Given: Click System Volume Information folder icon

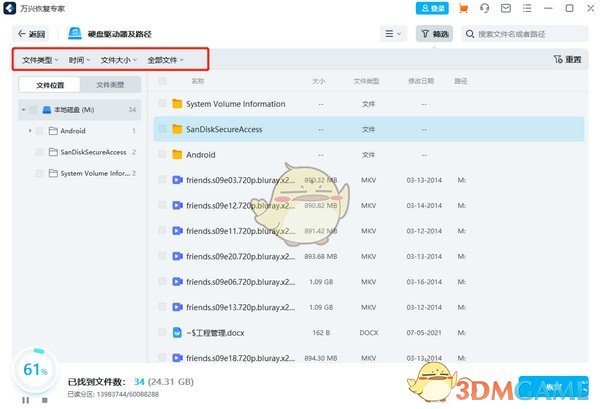Looking at the screenshot, I should (x=177, y=104).
